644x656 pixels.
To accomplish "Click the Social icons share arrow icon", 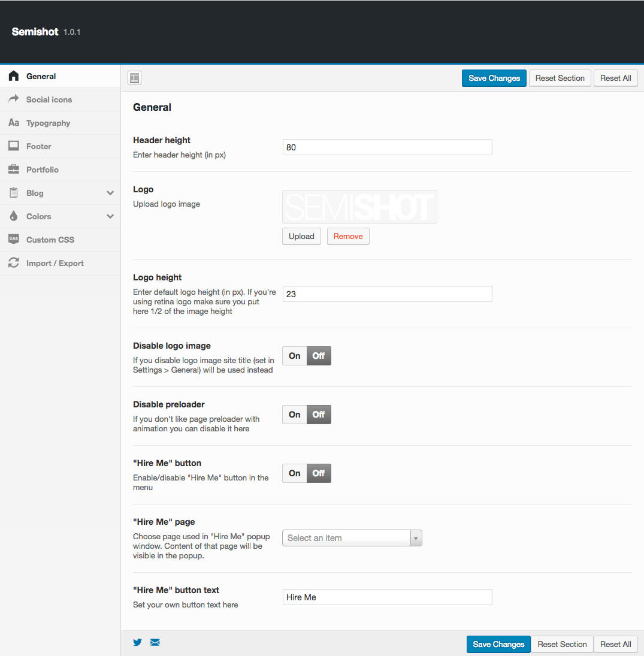I will point(14,99).
